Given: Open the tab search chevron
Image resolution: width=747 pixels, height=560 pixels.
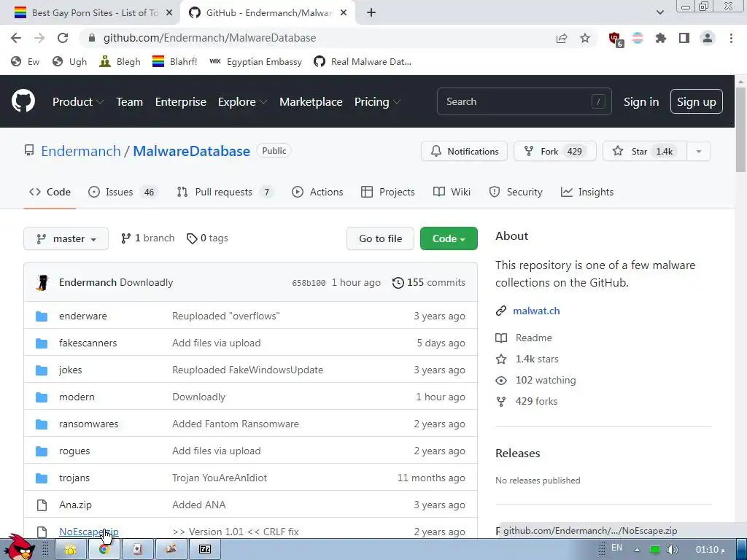Looking at the screenshot, I should (659, 12).
